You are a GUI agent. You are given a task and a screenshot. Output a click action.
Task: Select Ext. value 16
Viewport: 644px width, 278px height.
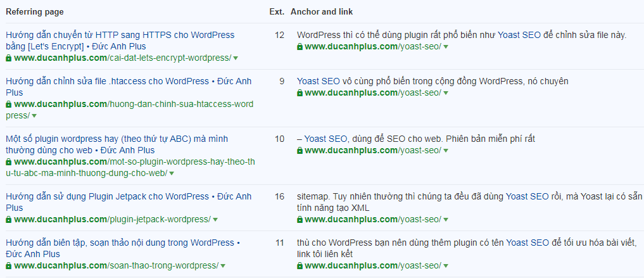click(x=279, y=197)
